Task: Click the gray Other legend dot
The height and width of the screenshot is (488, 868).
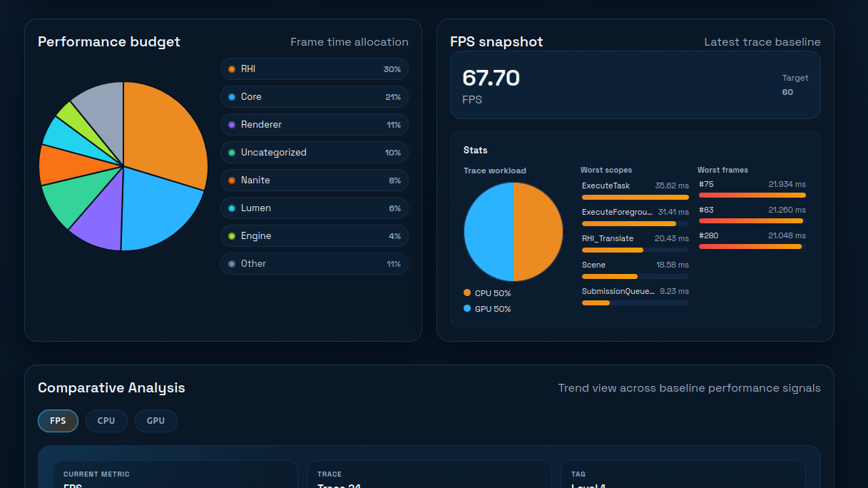Action: coord(232,264)
